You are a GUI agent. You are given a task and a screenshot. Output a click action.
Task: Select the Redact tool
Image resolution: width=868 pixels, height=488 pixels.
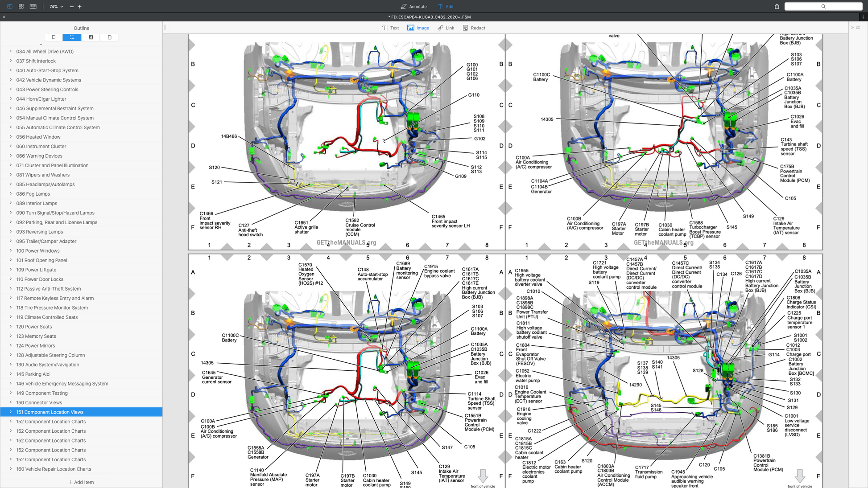coord(474,28)
